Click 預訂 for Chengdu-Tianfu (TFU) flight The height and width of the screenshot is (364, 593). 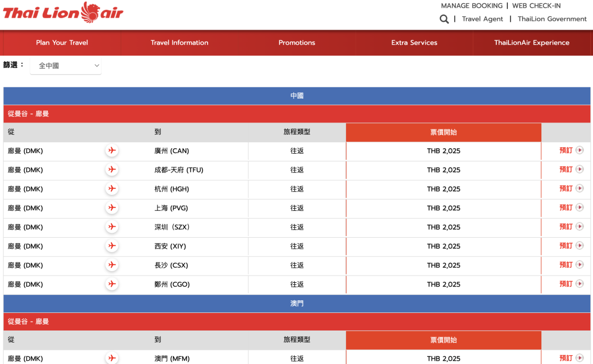coord(566,169)
